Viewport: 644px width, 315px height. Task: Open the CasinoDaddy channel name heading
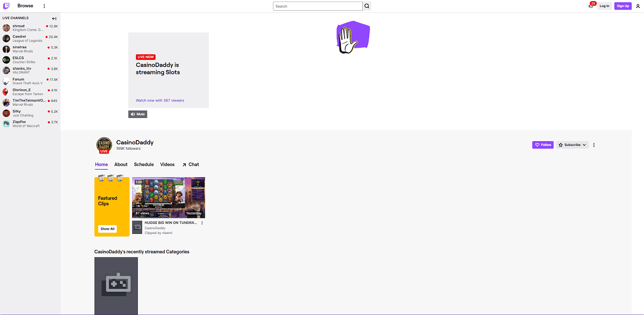coord(135,142)
